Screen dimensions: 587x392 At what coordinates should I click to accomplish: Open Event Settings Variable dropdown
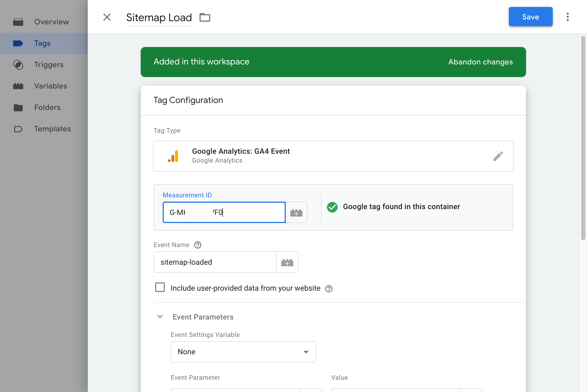[x=243, y=352]
